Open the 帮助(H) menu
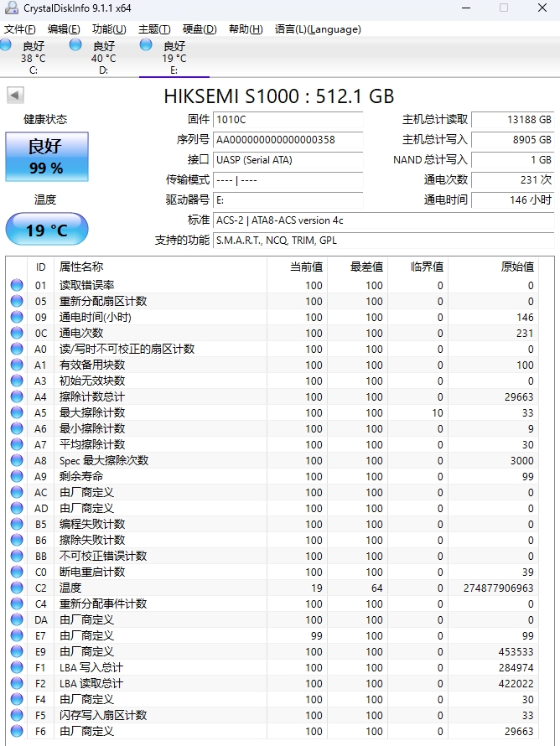The image size is (560, 746). (246, 29)
